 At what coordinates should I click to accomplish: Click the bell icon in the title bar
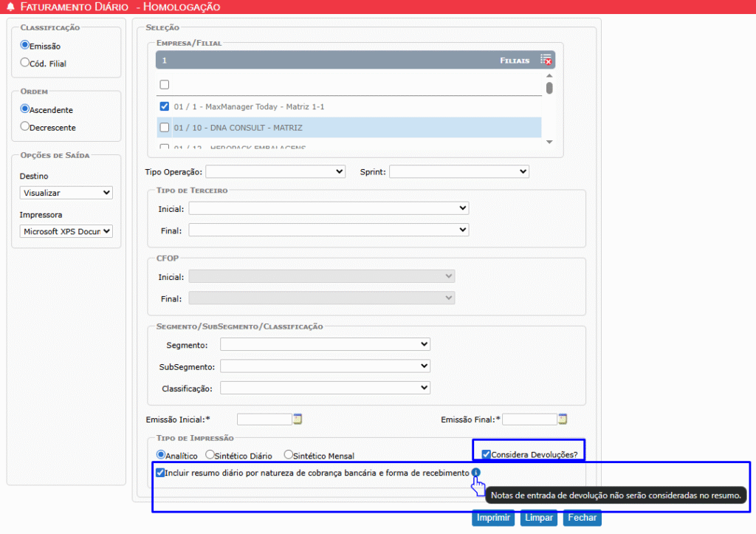(10, 7)
